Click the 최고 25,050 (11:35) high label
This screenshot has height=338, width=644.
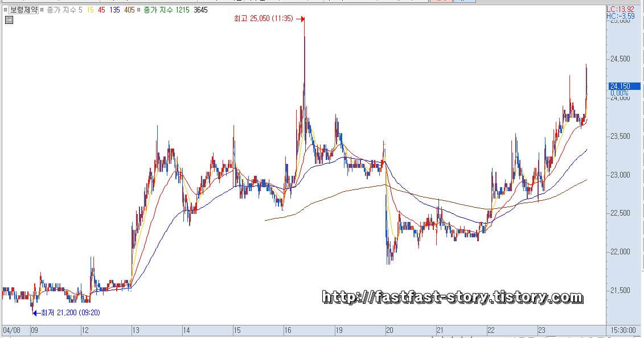(x=263, y=18)
